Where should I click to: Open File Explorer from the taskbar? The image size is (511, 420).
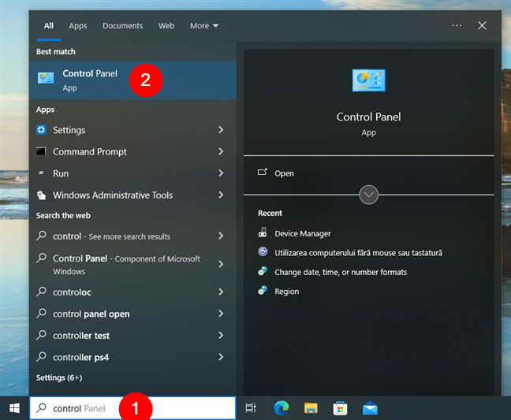coord(311,408)
